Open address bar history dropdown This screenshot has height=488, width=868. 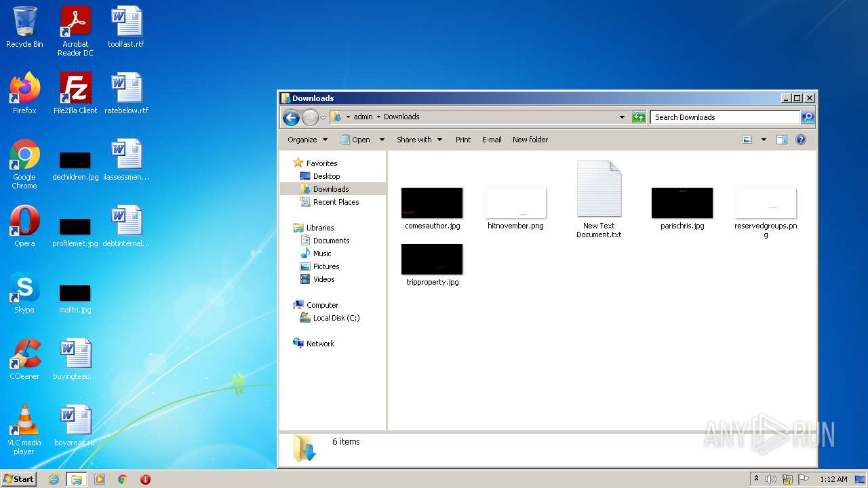622,117
